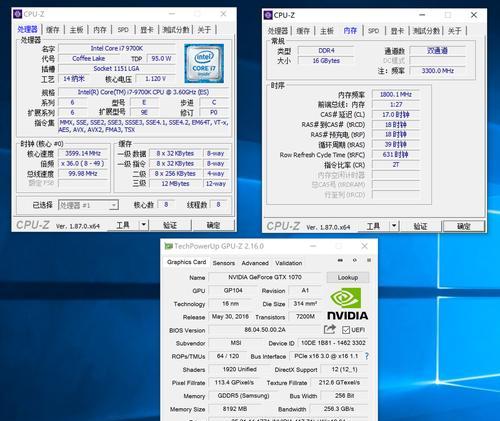
Task: Switch to 缓存 tab in right CPU-Z
Action: [303, 31]
